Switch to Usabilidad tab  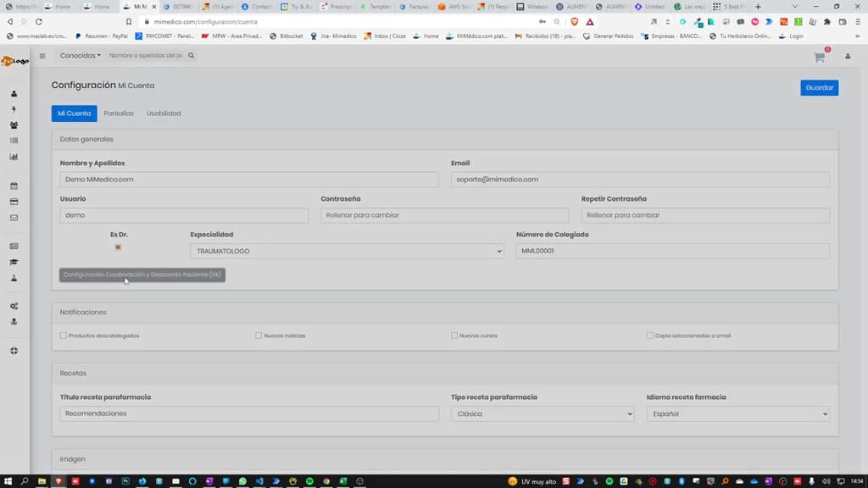[x=164, y=114]
